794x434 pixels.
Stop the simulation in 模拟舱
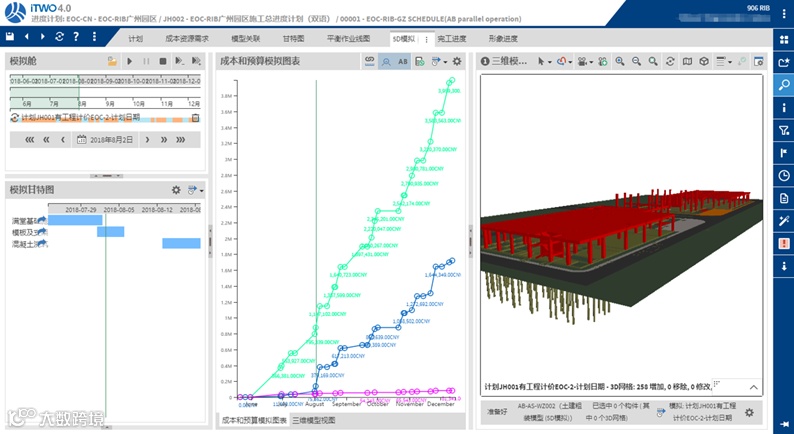(163, 61)
